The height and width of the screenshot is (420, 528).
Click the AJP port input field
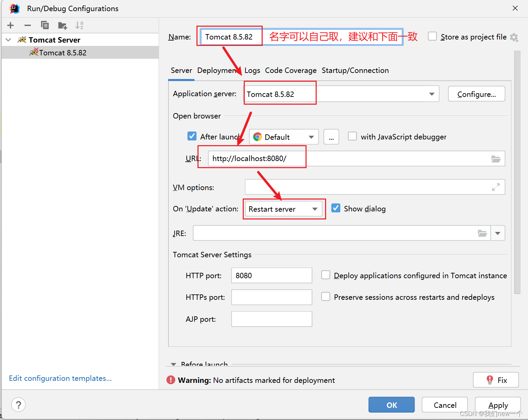click(272, 319)
